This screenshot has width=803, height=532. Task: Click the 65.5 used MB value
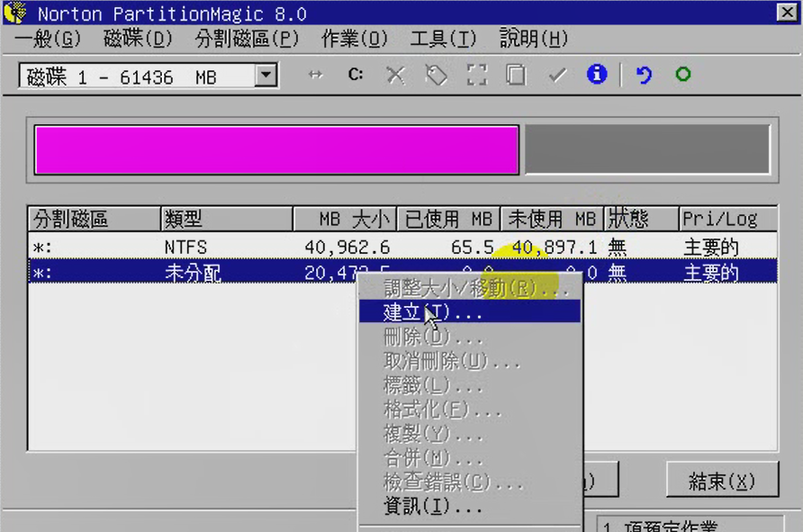pos(473,248)
